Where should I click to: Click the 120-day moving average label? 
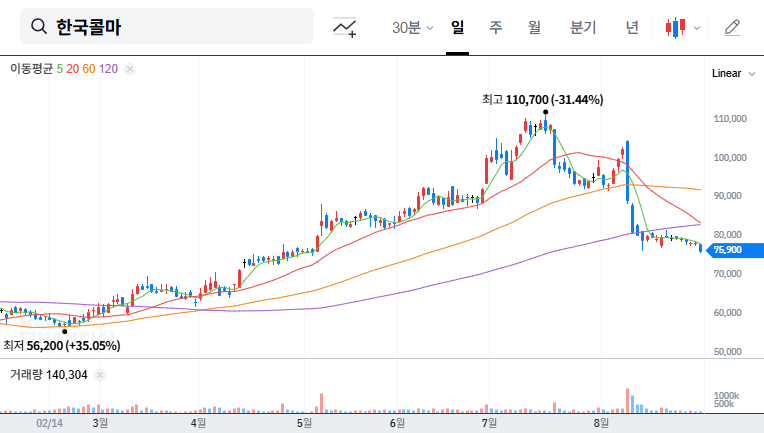point(108,69)
